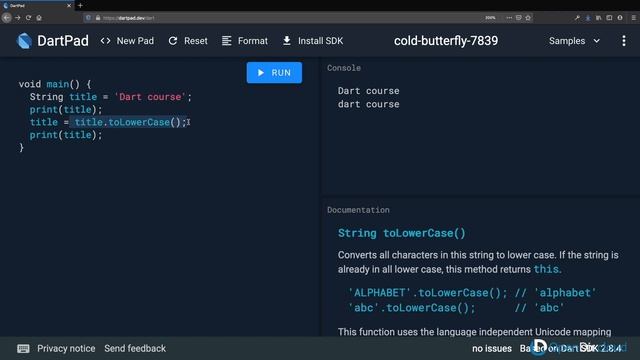Click the 'Dart course' string literal in code

[x=150, y=97]
